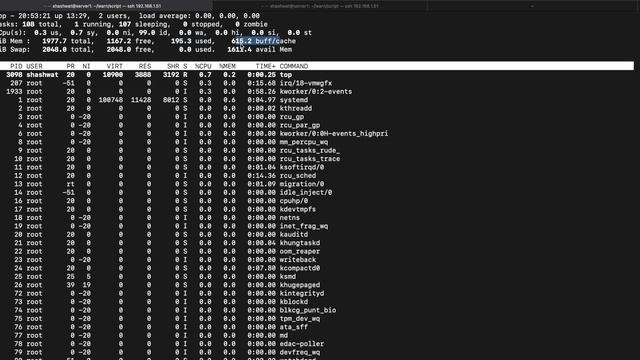The image size is (640, 360).
Task: Click the devfreq_wq process name
Action: (300, 352)
